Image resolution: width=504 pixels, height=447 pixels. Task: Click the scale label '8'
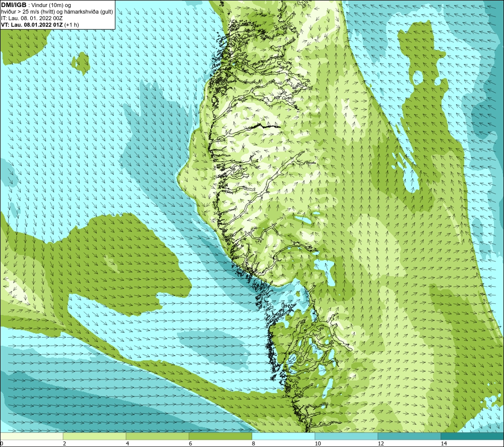click(254, 443)
